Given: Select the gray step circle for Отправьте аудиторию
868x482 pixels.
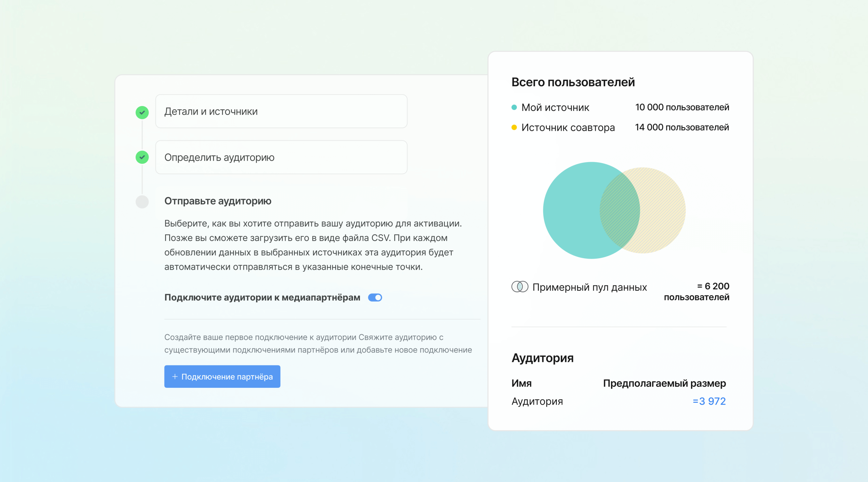Looking at the screenshot, I should (x=142, y=202).
